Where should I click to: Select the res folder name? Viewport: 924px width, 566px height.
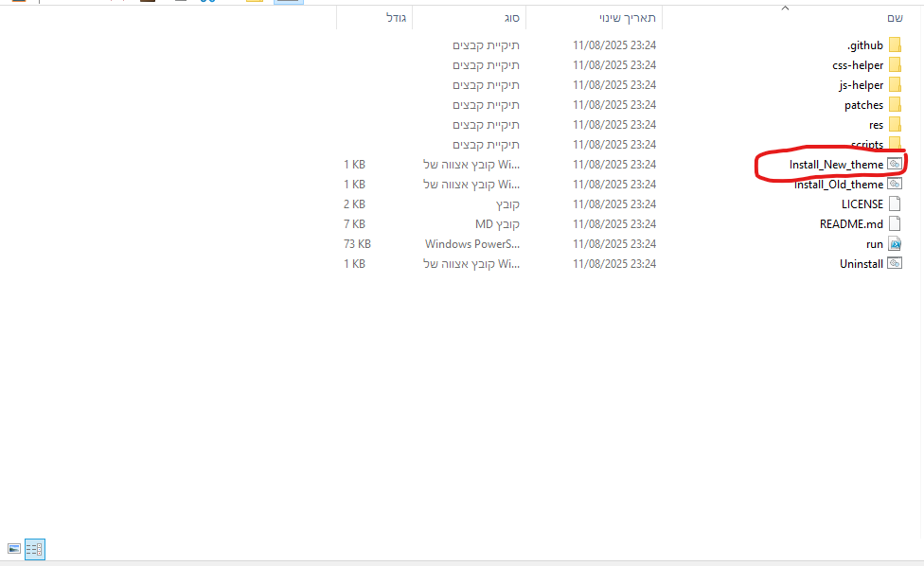pyautogui.click(x=877, y=125)
